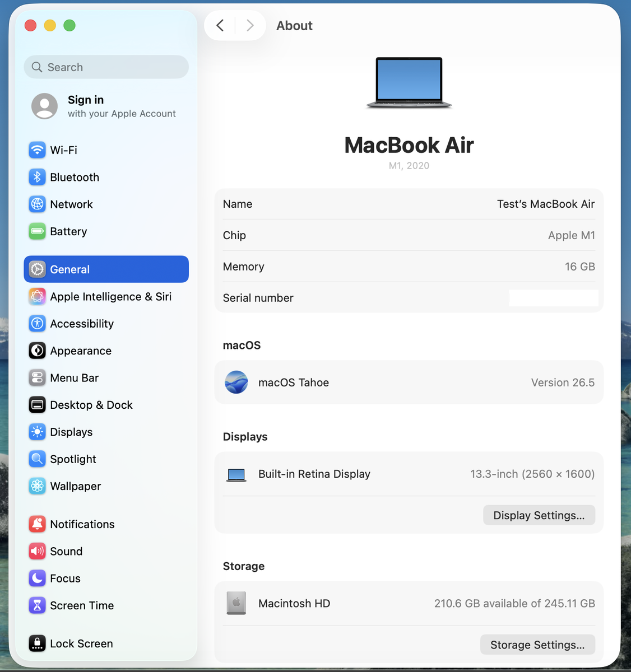Click the macOS Tahoe version row
Screen dimensions: 631x672
tap(409, 382)
